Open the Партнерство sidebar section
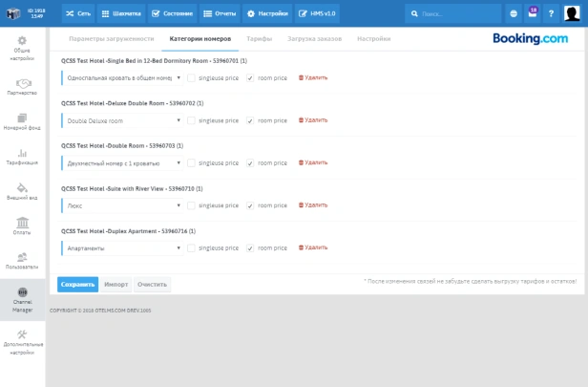Screen dimensions: 588x387 22,86
